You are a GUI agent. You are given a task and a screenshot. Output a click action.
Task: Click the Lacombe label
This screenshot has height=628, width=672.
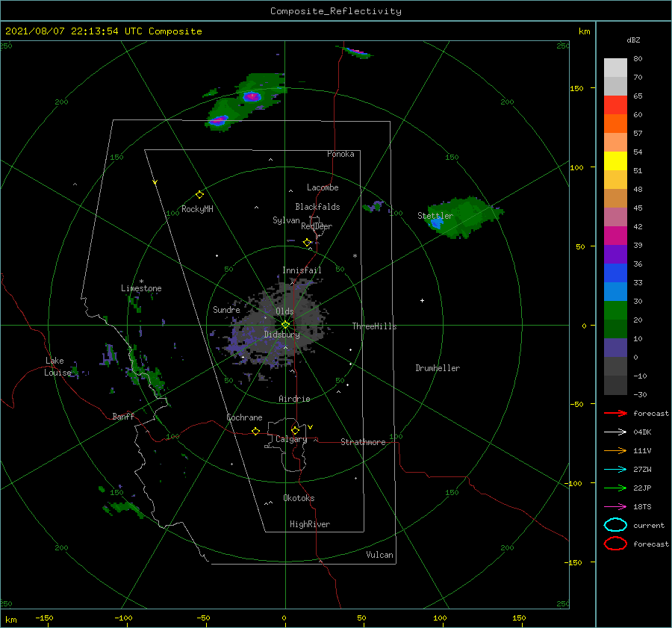tap(323, 187)
